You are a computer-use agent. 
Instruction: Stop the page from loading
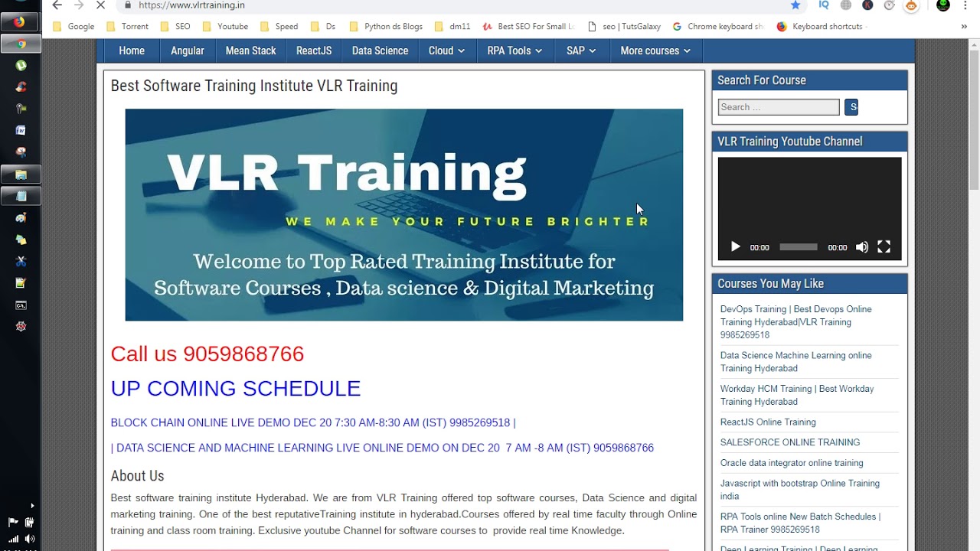100,5
